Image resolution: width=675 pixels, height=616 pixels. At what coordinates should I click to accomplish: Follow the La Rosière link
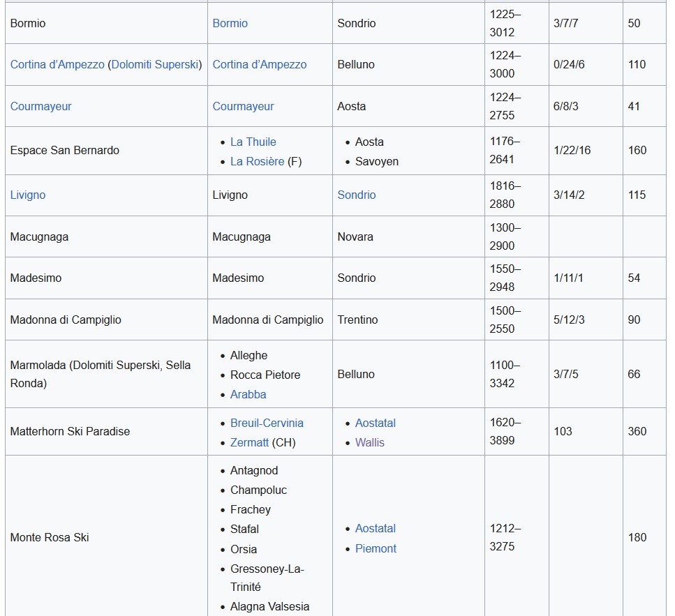(258, 161)
